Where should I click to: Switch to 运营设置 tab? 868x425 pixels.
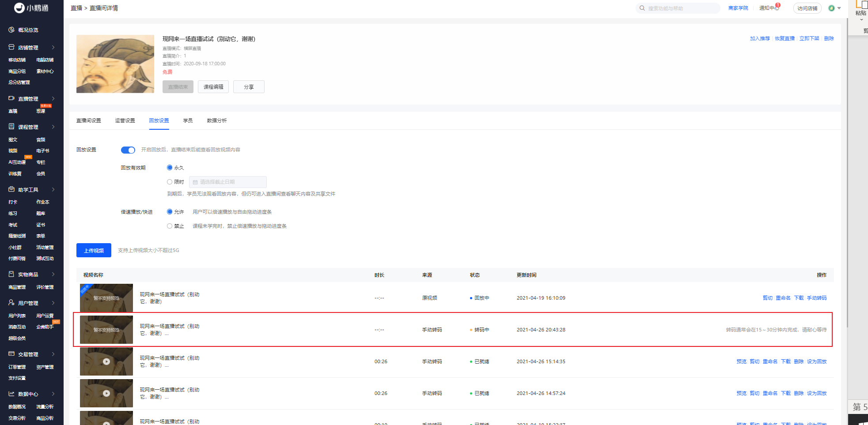[x=125, y=120]
